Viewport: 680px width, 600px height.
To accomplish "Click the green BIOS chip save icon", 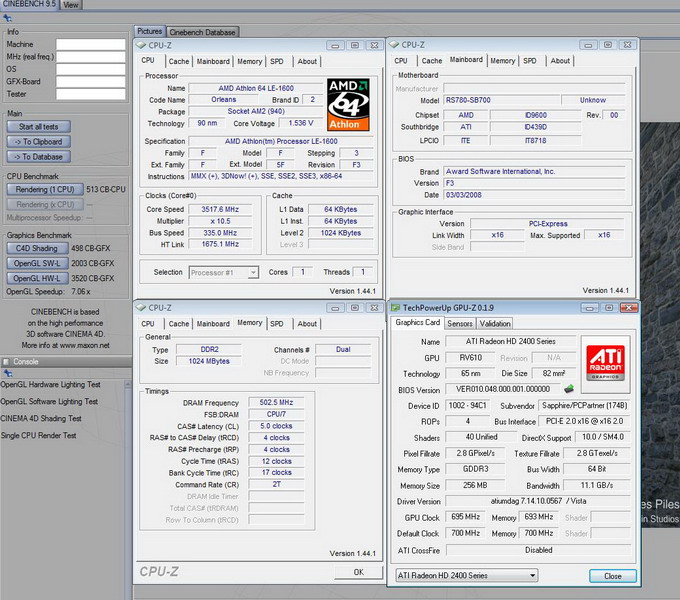I will click(568, 389).
